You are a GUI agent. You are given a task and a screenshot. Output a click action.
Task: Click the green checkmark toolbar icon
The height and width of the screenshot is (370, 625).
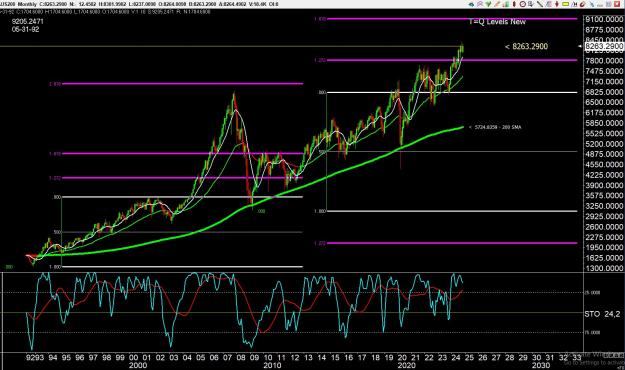point(488,4)
